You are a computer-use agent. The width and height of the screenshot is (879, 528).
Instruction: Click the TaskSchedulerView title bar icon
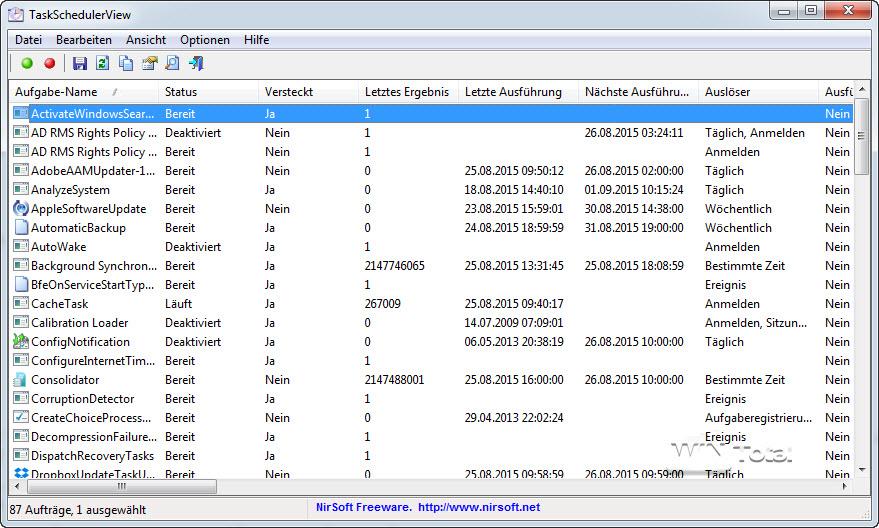[x=16, y=15]
